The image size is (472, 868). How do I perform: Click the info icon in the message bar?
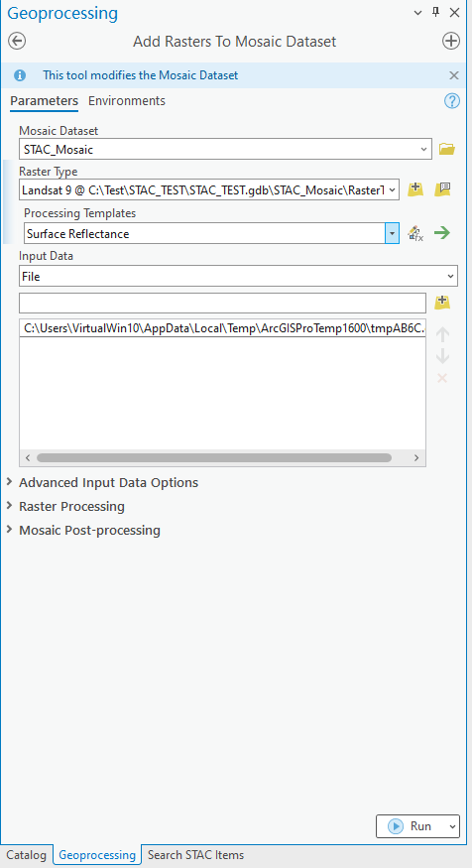pyautogui.click(x=20, y=75)
